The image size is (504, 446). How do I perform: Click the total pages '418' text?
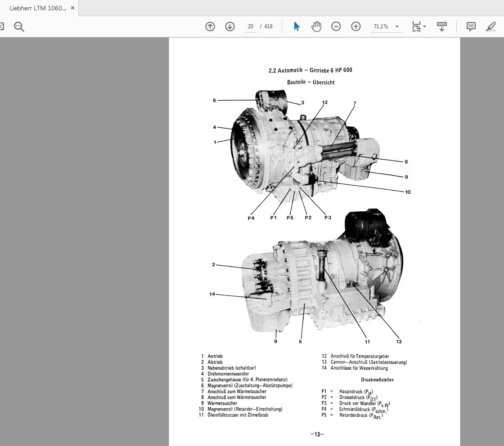click(268, 27)
